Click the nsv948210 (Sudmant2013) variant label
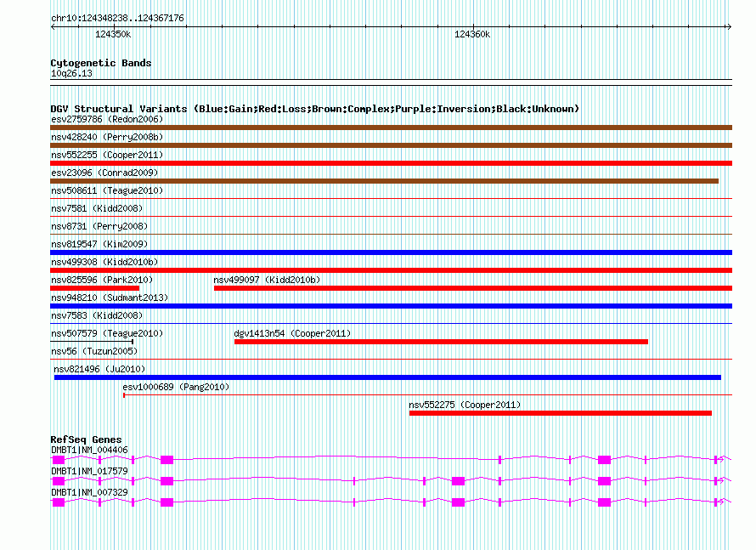This screenshot has height=550, width=756. click(x=110, y=298)
